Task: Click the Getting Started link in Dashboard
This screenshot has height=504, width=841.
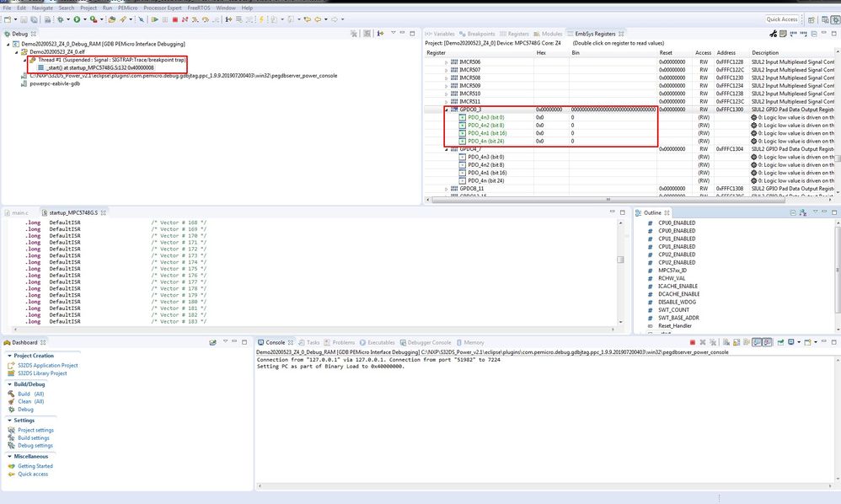Action: [35, 465]
